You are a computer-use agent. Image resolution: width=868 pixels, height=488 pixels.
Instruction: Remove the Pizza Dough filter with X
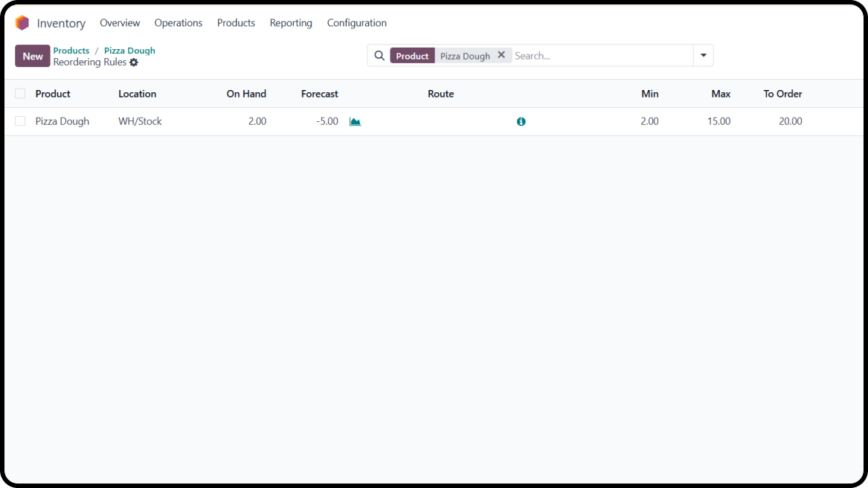[501, 55]
